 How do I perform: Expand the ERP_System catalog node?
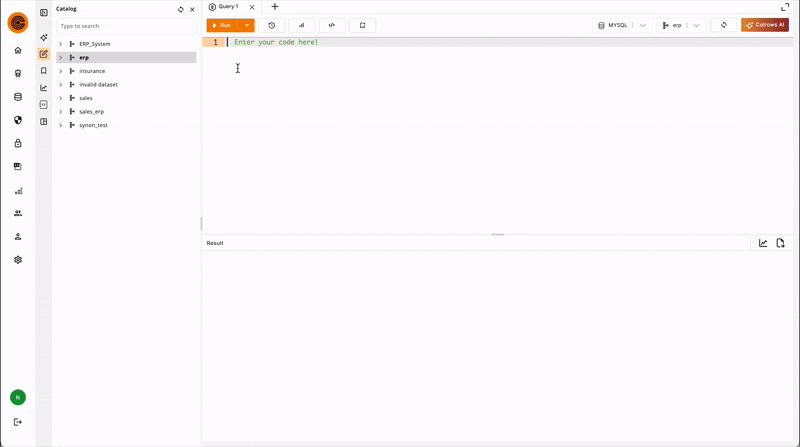click(61, 44)
